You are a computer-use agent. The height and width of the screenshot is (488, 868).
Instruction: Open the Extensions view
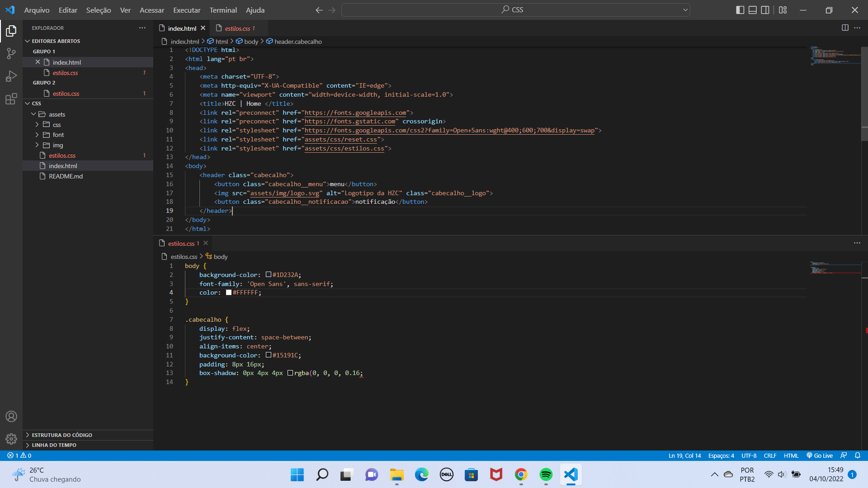(x=11, y=99)
